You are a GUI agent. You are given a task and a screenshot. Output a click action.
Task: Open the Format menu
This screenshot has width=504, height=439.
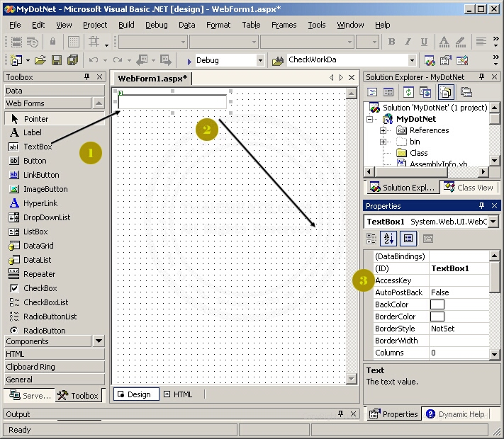pos(218,25)
